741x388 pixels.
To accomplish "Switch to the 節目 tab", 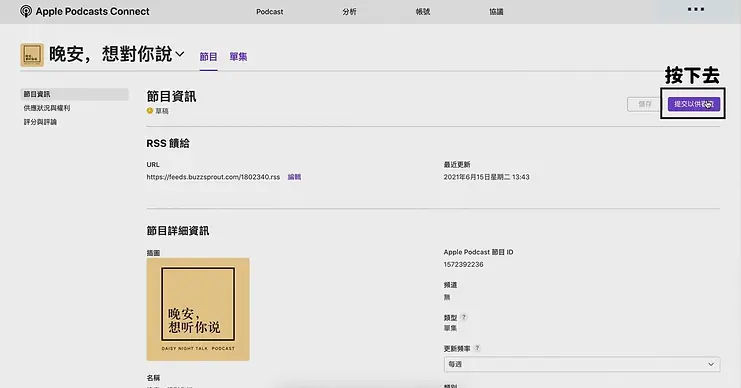I will coord(208,57).
